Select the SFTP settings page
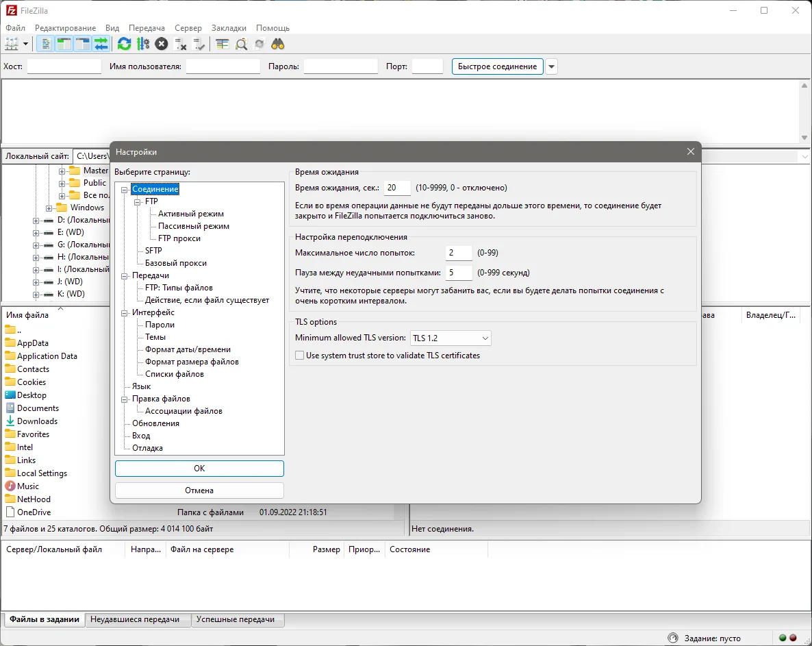This screenshot has height=646, width=812. point(153,250)
